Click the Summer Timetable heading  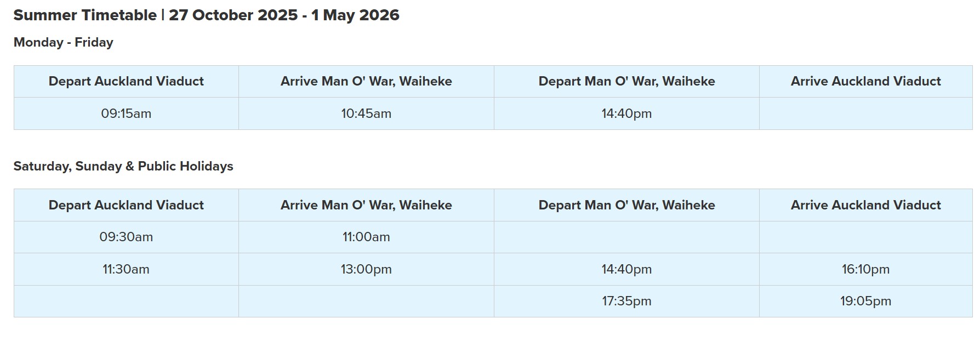pyautogui.click(x=206, y=15)
